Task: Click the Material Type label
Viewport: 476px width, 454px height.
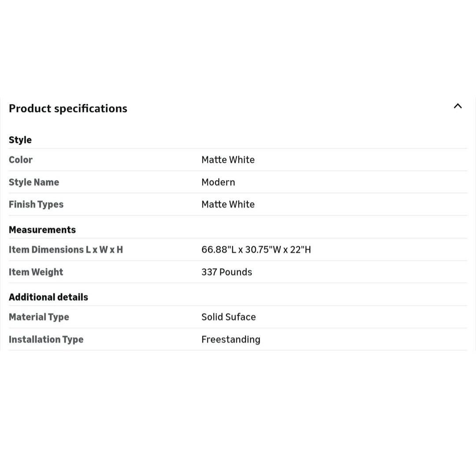Action: (x=39, y=317)
